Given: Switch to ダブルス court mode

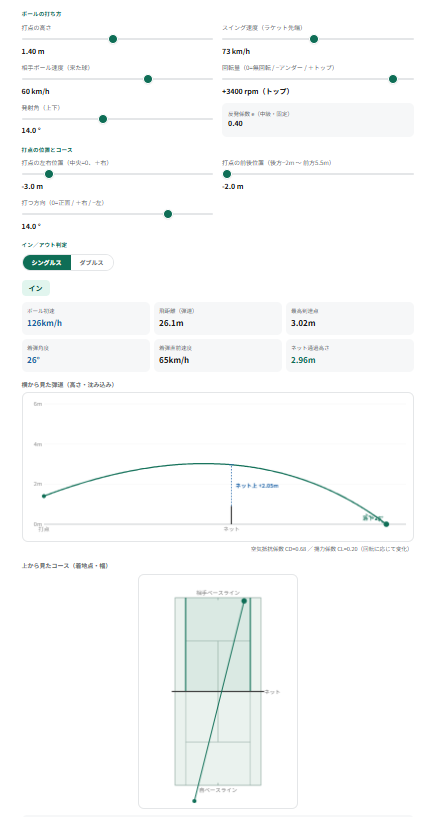Looking at the screenshot, I should coord(91,263).
